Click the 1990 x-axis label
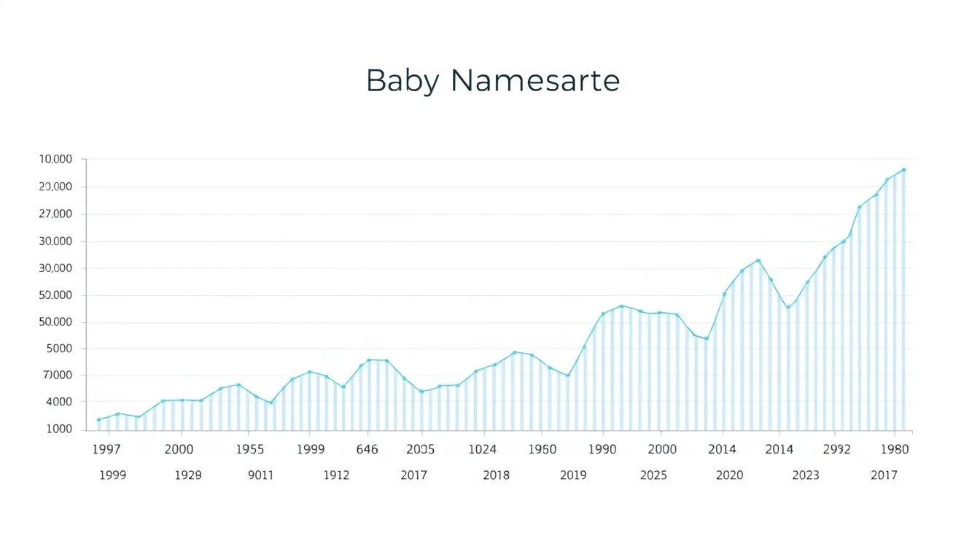Image resolution: width=980 pixels, height=560 pixels. coord(602,450)
